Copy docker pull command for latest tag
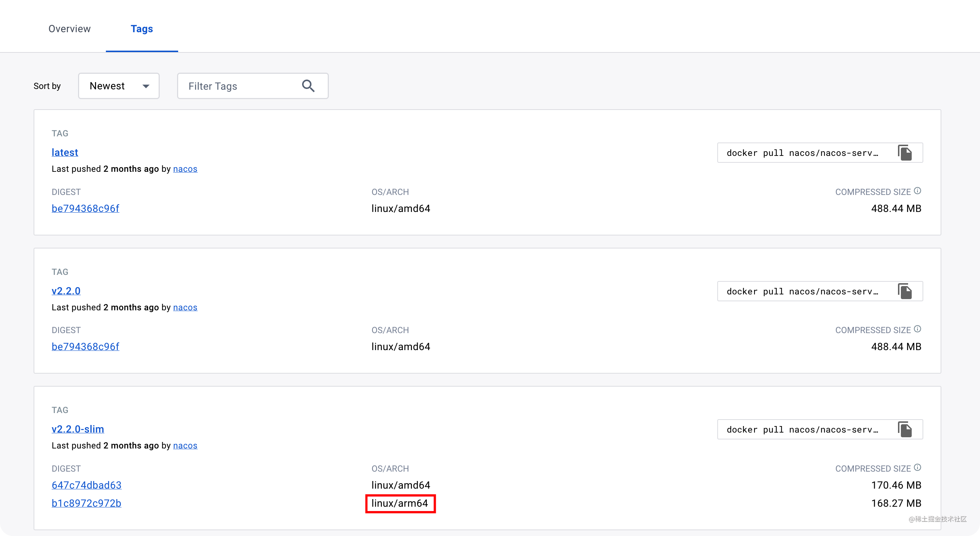The image size is (980, 536). tap(905, 153)
